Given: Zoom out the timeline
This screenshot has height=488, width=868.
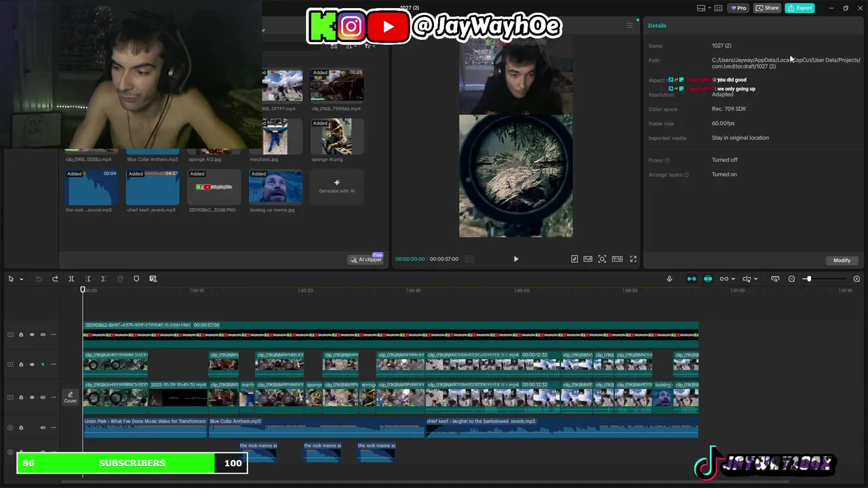Looking at the screenshot, I should pyautogui.click(x=791, y=279).
